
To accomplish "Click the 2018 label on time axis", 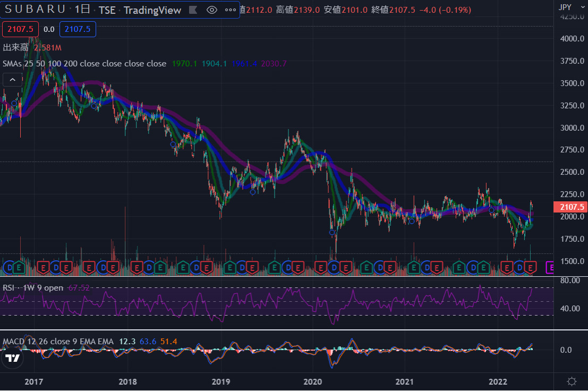I will [128, 381].
